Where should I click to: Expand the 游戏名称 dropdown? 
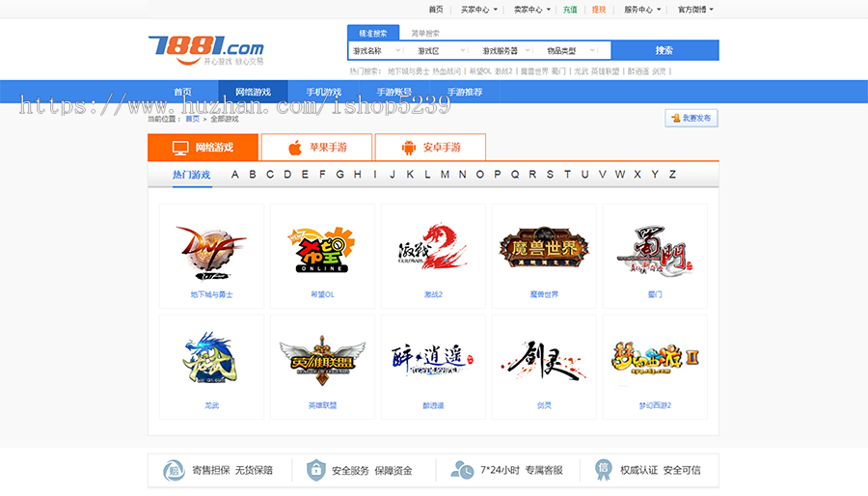click(376, 50)
